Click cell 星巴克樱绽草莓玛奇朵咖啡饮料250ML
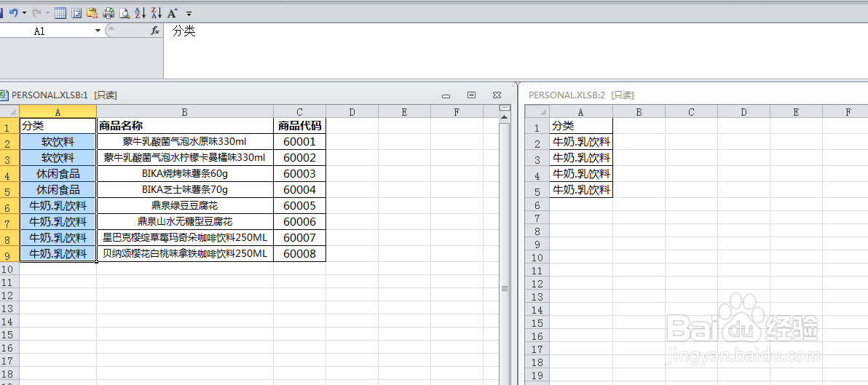Image resolution: width=868 pixels, height=385 pixels. [x=185, y=238]
